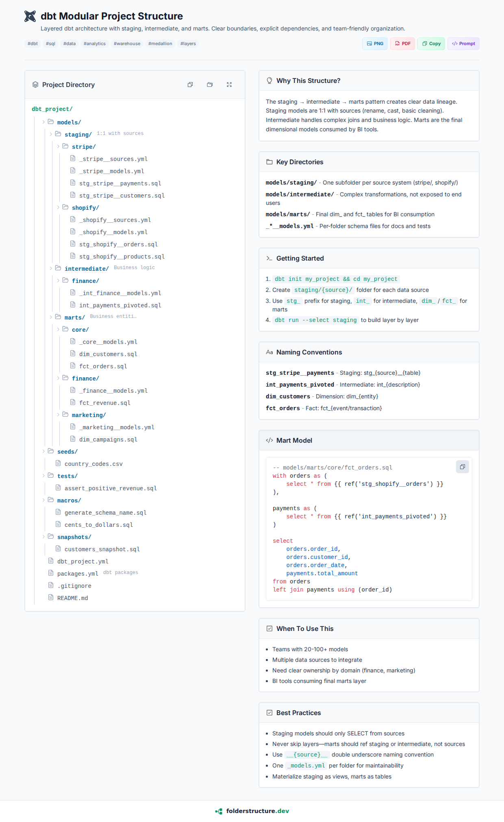
Task: Click the fullscreen expand icon in Project Directory
Action: point(229,85)
